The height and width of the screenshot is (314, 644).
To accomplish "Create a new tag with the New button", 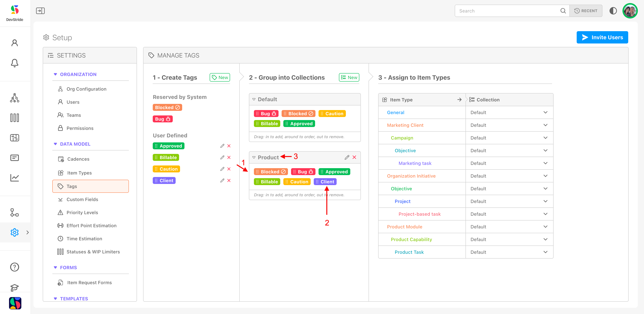I will click(x=220, y=78).
